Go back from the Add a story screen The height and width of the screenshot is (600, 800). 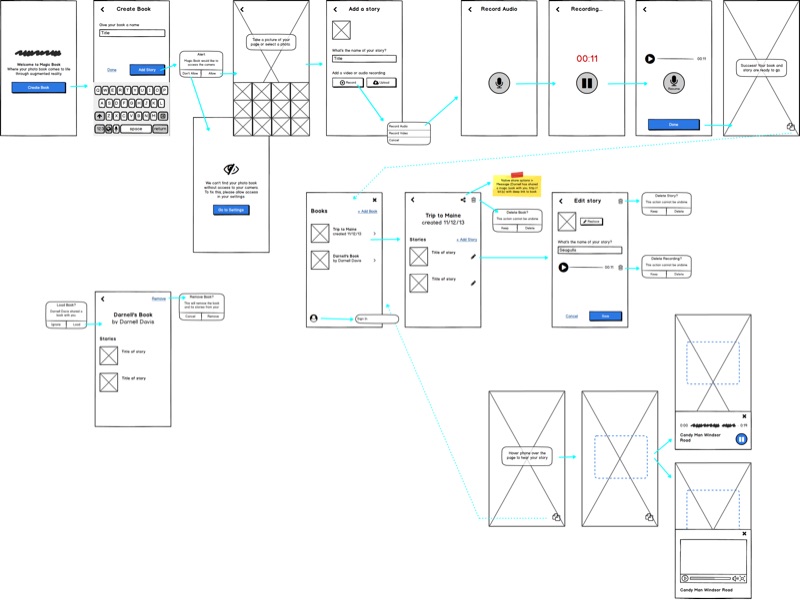coord(335,9)
